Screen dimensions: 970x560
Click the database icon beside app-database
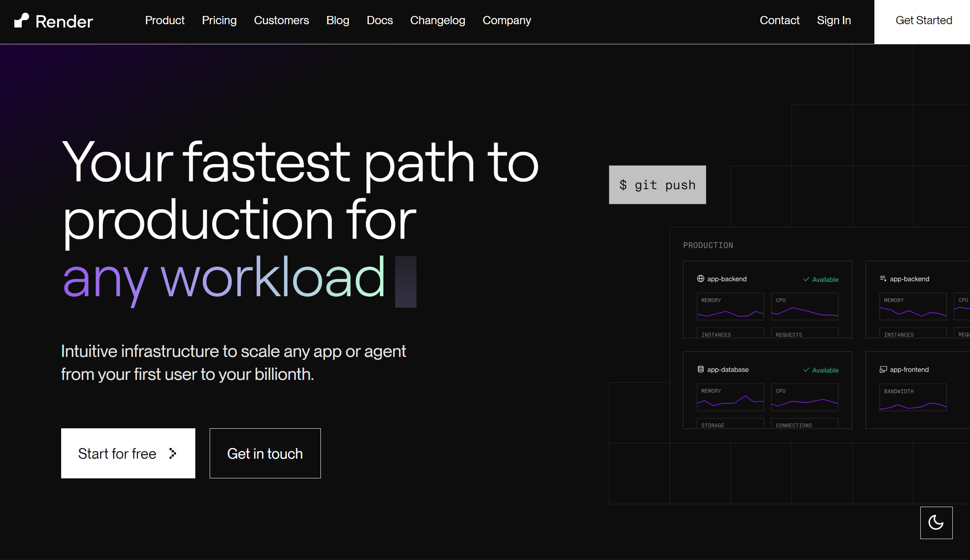pyautogui.click(x=700, y=370)
